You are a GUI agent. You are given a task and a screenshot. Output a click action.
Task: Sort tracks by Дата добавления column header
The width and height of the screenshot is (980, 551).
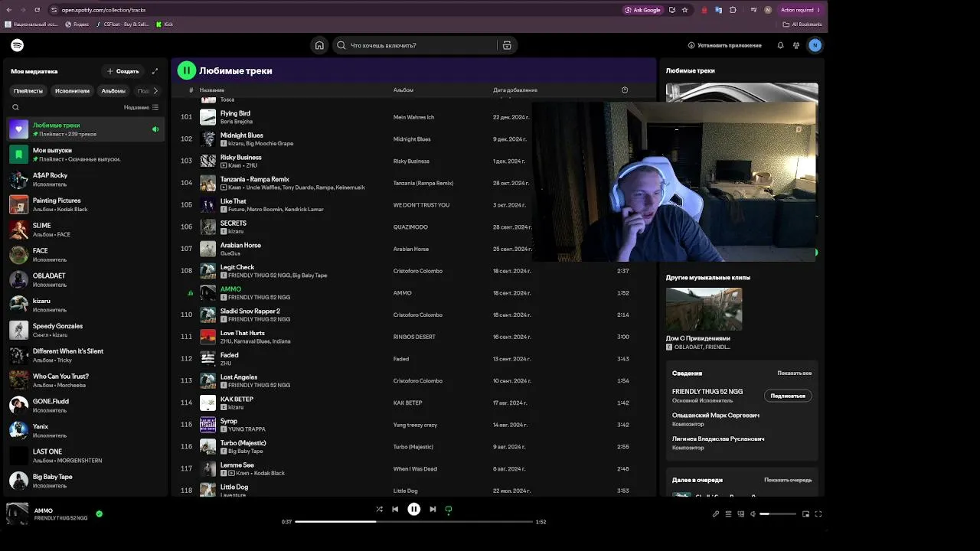click(515, 90)
